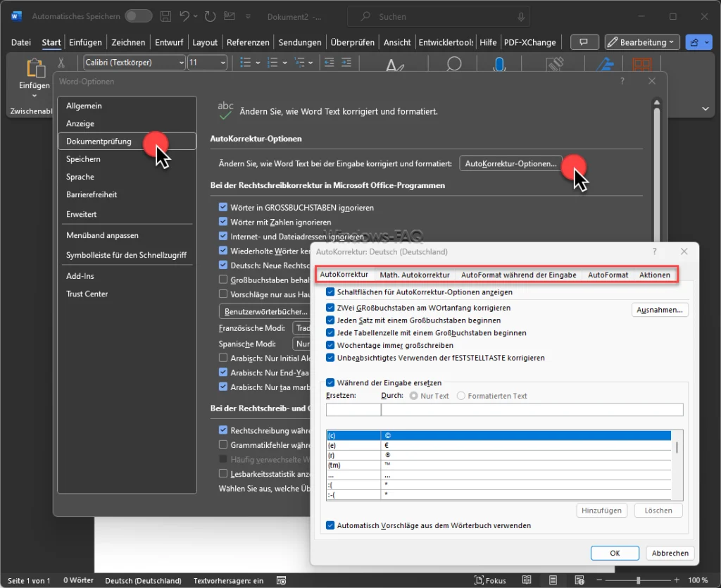Click the Undo arrow icon

pyautogui.click(x=184, y=16)
